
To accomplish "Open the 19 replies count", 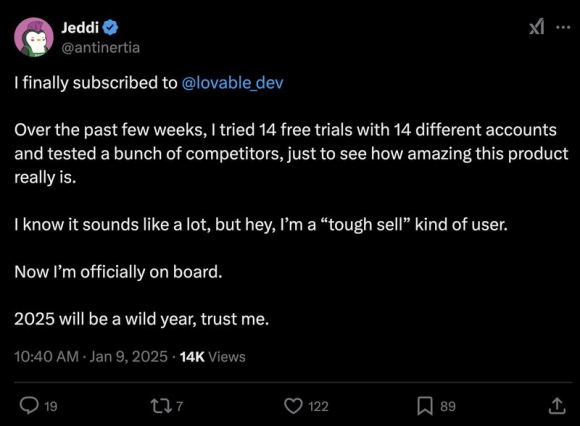I will pos(51,406).
